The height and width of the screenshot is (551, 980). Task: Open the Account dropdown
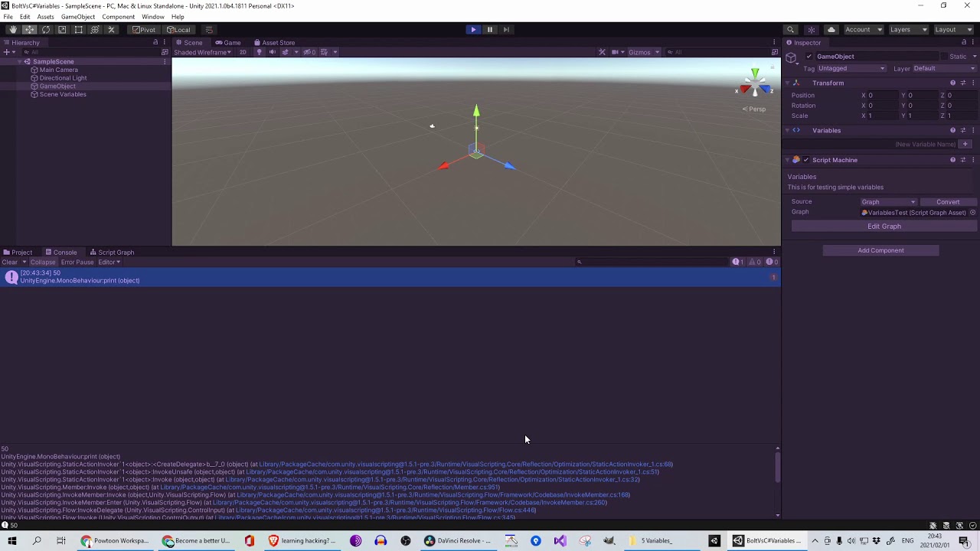864,30
